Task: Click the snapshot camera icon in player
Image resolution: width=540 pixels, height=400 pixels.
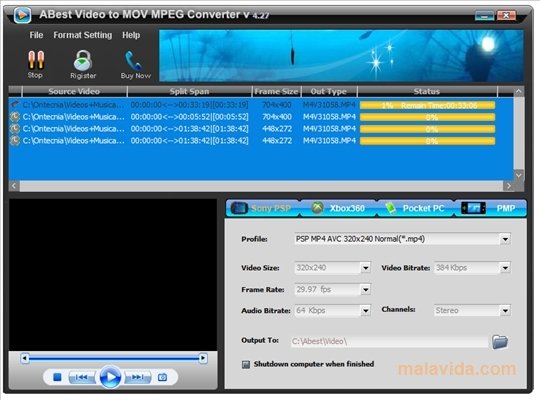Action: (162, 377)
